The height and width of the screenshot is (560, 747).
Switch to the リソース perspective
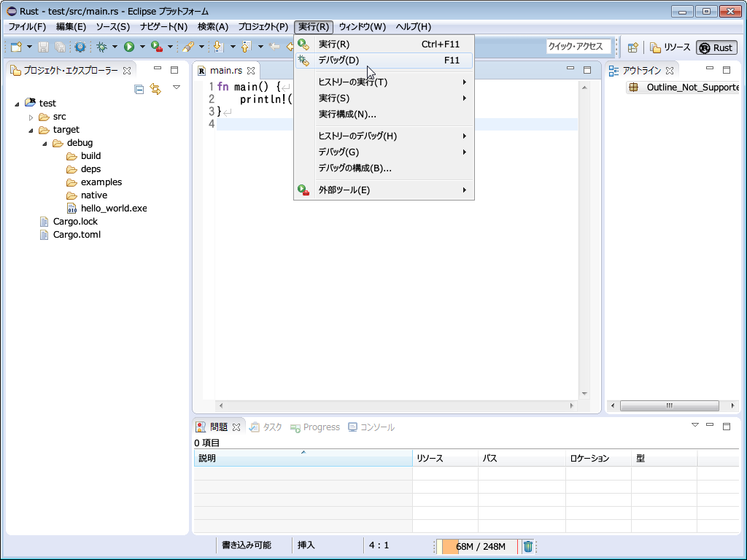click(x=670, y=47)
